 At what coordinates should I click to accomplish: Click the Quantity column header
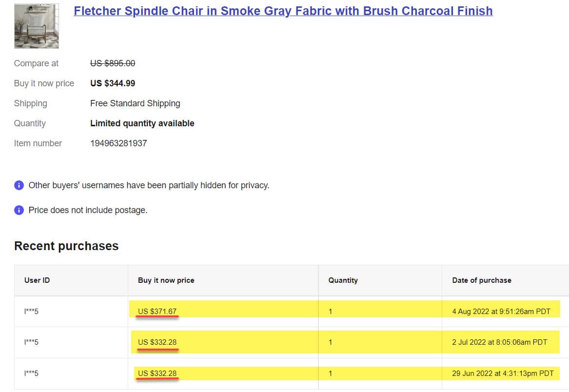343,280
